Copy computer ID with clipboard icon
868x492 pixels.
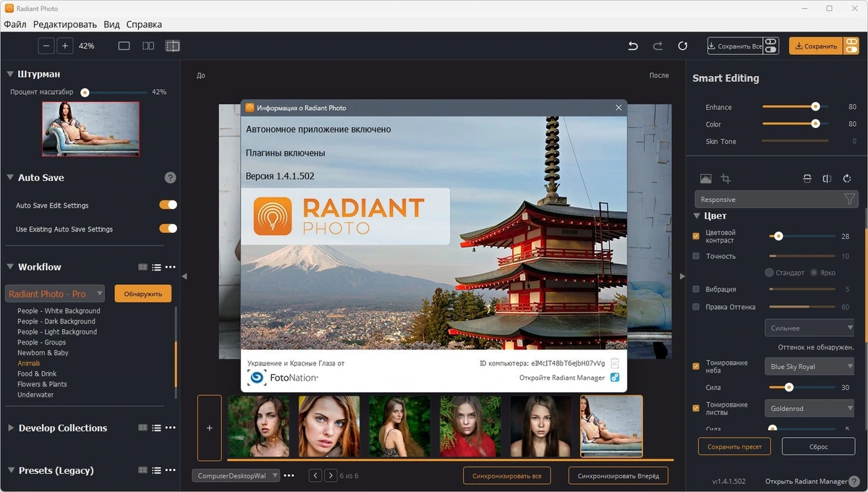coord(614,363)
